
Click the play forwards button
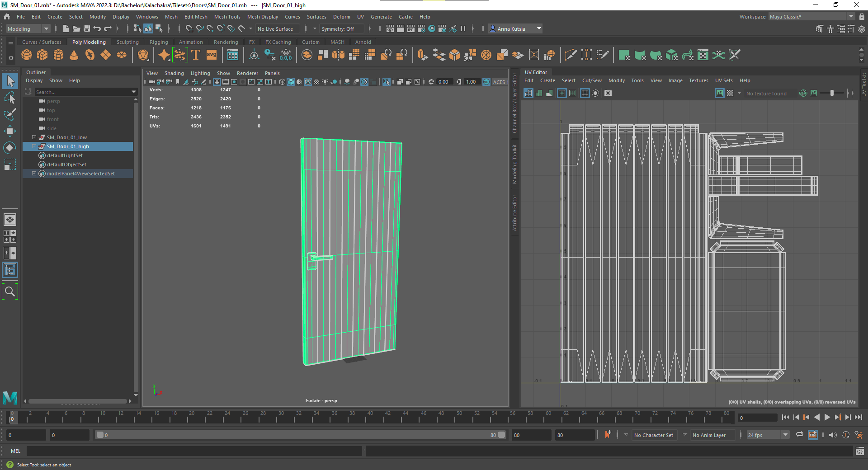pyautogui.click(x=827, y=417)
